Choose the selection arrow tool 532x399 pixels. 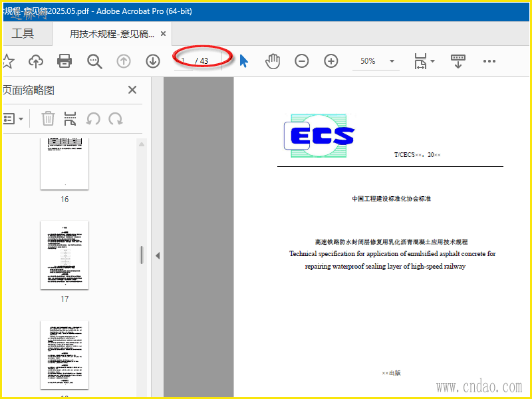click(x=243, y=61)
